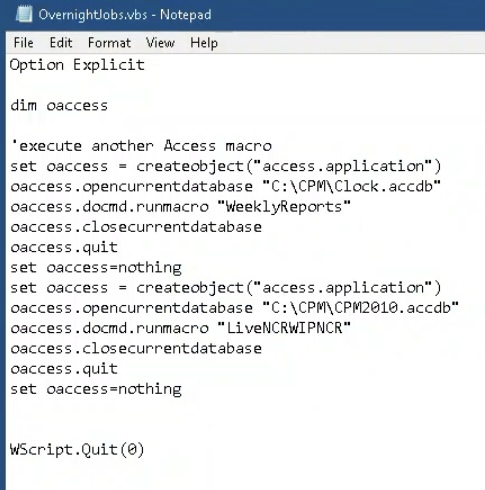
Task: Click inside the "C:\CPM\Clock.accdb" path text
Action: tap(352, 186)
